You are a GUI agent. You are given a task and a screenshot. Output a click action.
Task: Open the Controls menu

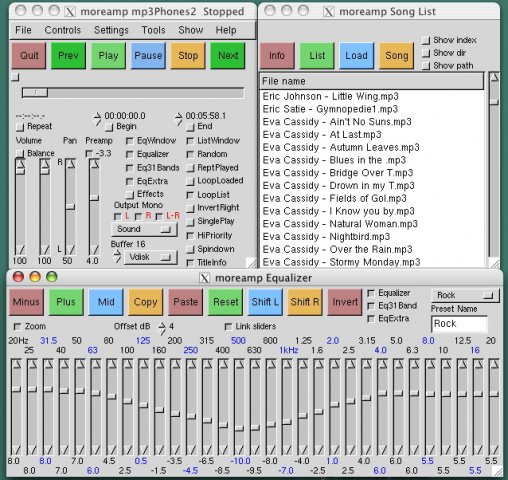(x=63, y=30)
